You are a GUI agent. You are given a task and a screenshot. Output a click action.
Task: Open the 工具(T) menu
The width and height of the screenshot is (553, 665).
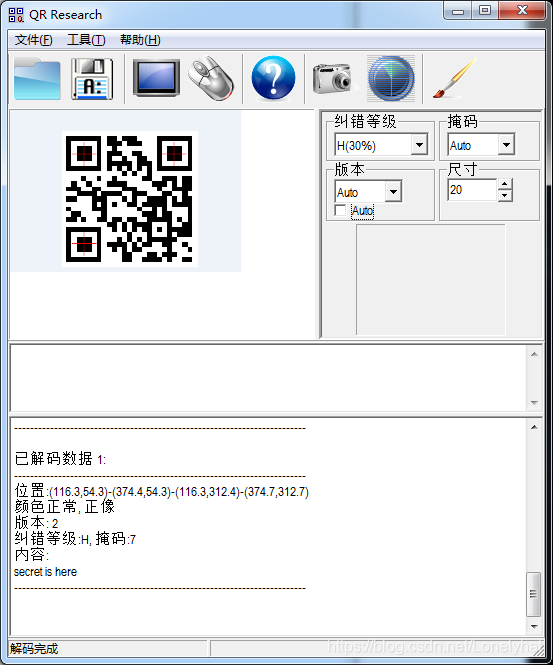pyautogui.click(x=86, y=40)
